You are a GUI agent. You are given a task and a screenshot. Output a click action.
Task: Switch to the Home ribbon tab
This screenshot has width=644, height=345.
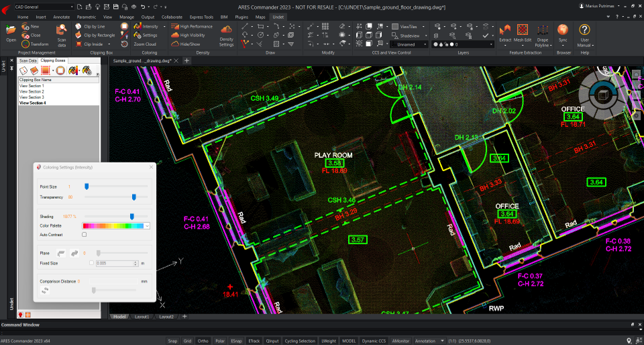click(x=23, y=17)
